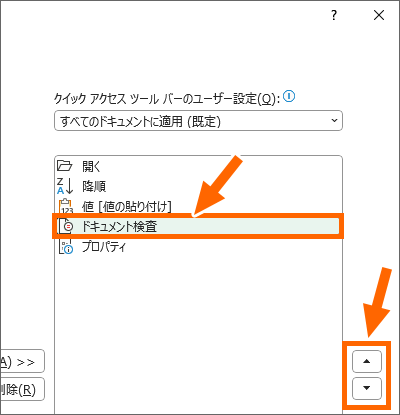
Task: Click the add (A) >> button
Action: click(22, 361)
